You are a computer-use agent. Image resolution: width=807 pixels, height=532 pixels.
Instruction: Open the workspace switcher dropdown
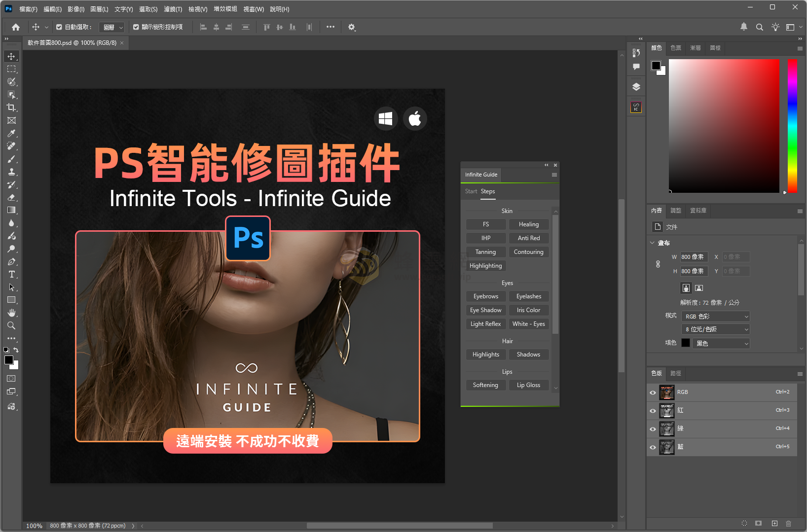coord(793,27)
